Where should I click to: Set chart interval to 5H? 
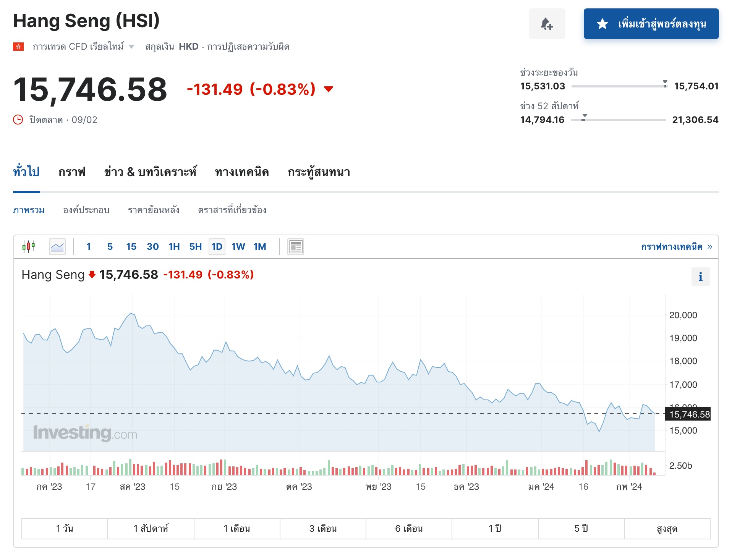196,247
